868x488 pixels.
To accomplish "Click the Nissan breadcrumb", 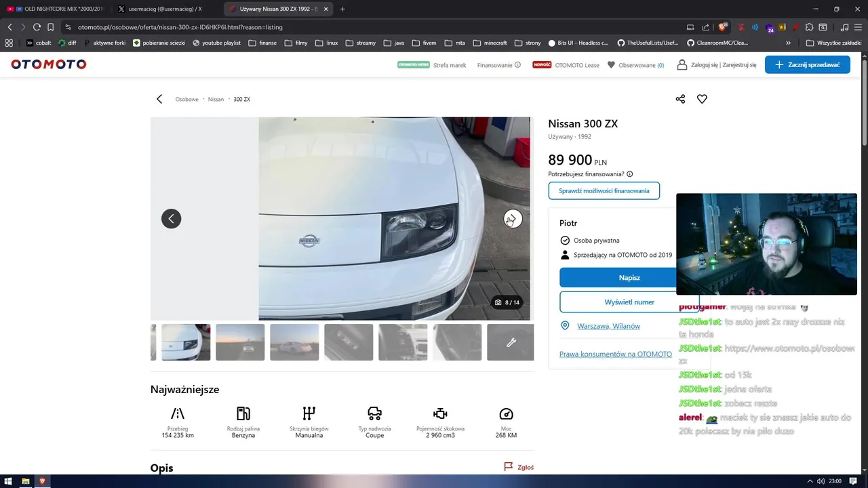I will click(x=216, y=99).
